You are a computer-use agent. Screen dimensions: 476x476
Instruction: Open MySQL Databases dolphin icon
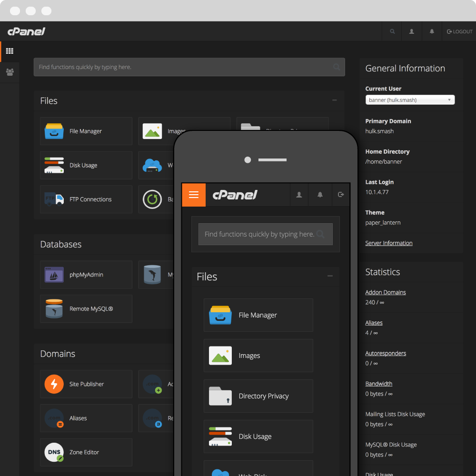coord(152,275)
